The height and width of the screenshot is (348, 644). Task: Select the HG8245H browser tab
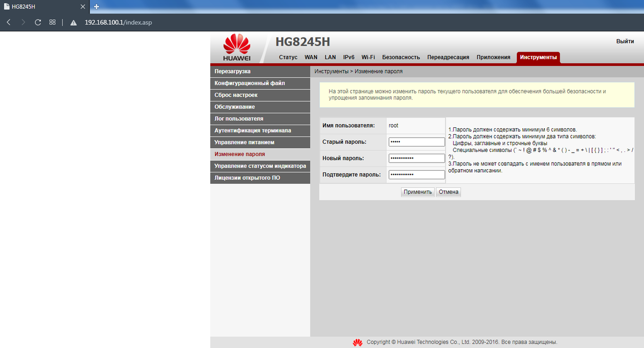coord(44,6)
